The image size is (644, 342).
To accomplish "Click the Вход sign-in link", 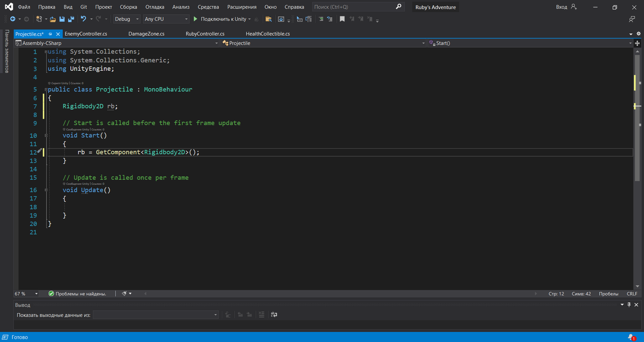I will click(x=561, y=7).
